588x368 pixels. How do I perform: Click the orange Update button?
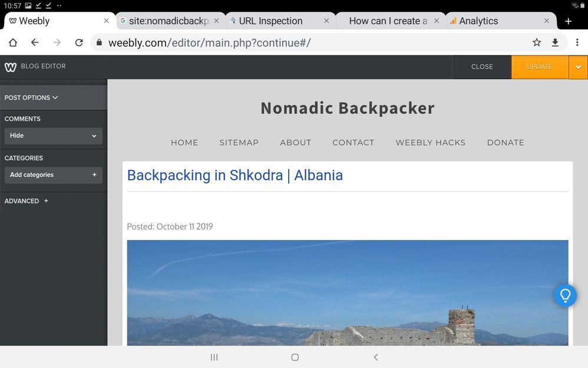[x=539, y=67]
